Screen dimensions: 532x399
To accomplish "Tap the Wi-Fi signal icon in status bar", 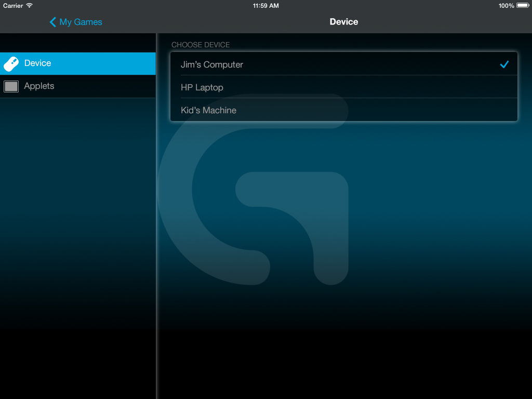I will click(x=30, y=6).
